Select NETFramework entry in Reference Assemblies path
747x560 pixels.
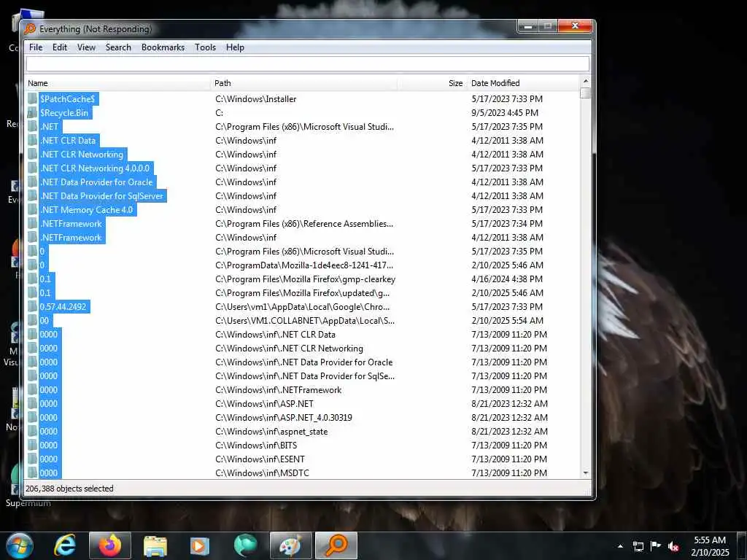click(x=71, y=224)
